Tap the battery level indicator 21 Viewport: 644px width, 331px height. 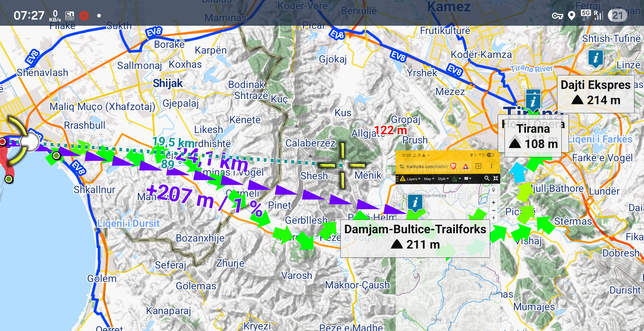[617, 15]
